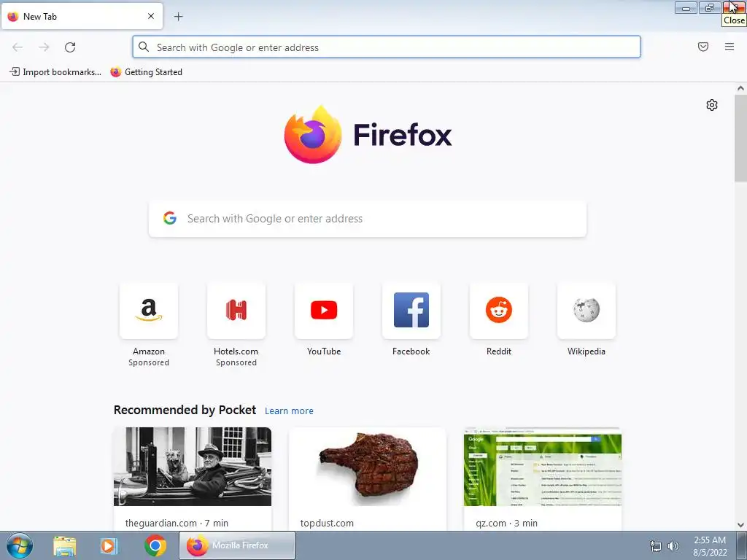Open the topdust.com steak story thumbnail
The height and width of the screenshot is (560, 747).
tap(368, 467)
